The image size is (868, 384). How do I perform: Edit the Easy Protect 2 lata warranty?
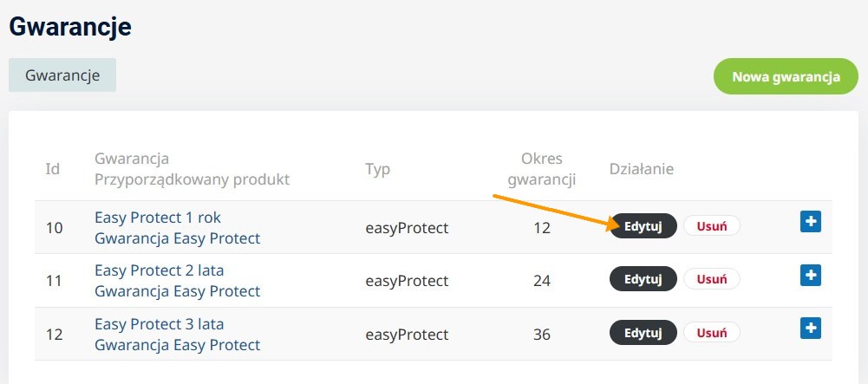(643, 279)
